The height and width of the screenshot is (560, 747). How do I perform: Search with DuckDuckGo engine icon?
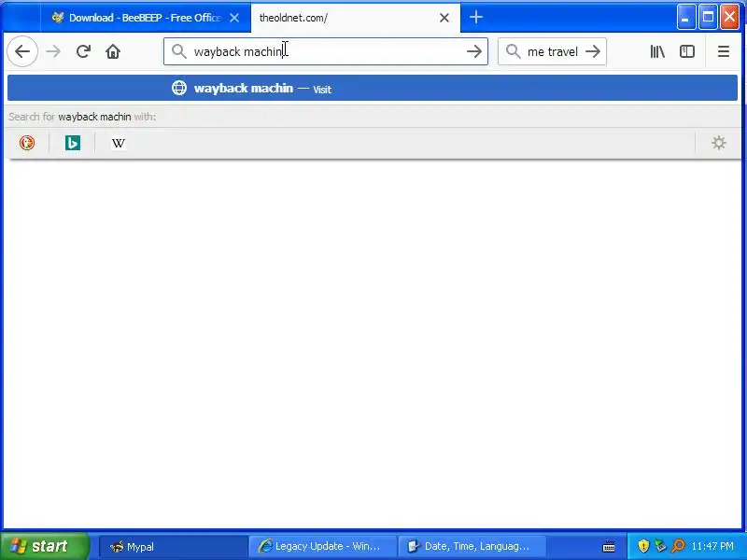pyautogui.click(x=27, y=143)
